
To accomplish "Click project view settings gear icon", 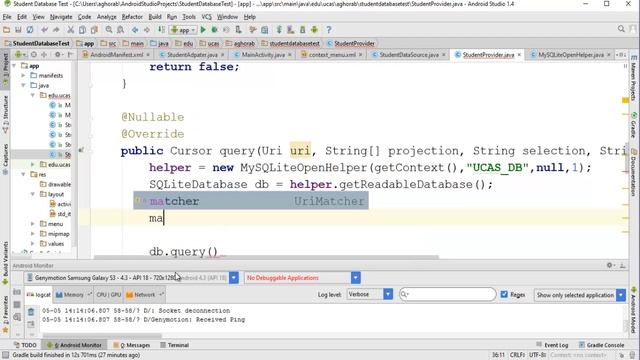I will click(58, 54).
